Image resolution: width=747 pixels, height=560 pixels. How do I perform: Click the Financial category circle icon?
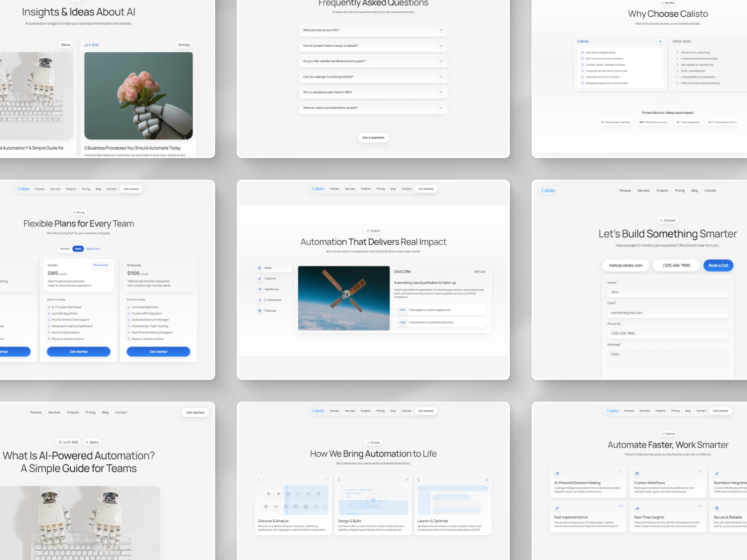click(x=260, y=311)
